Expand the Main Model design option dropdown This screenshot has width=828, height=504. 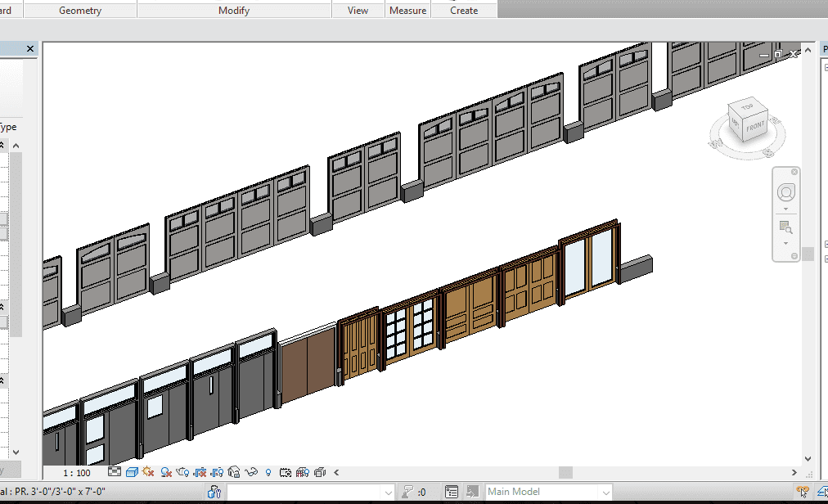(x=605, y=492)
